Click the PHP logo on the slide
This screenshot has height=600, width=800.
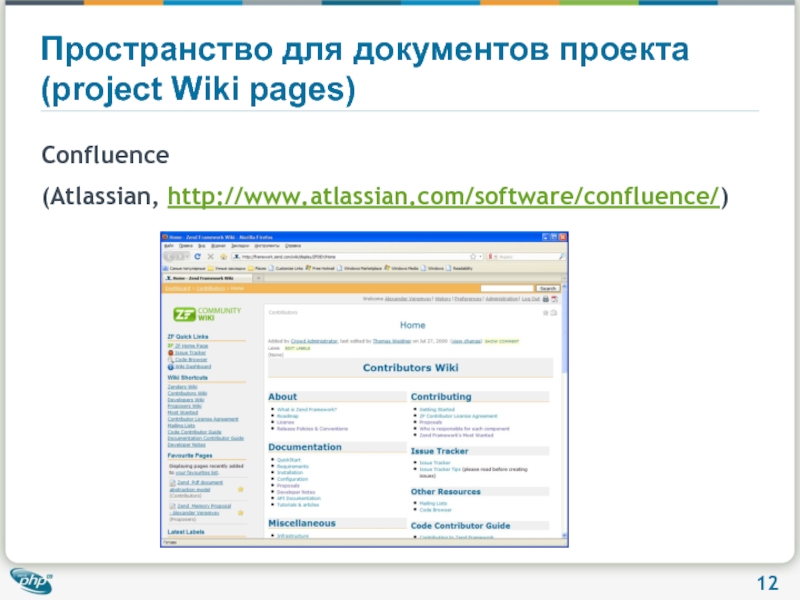click(31, 580)
